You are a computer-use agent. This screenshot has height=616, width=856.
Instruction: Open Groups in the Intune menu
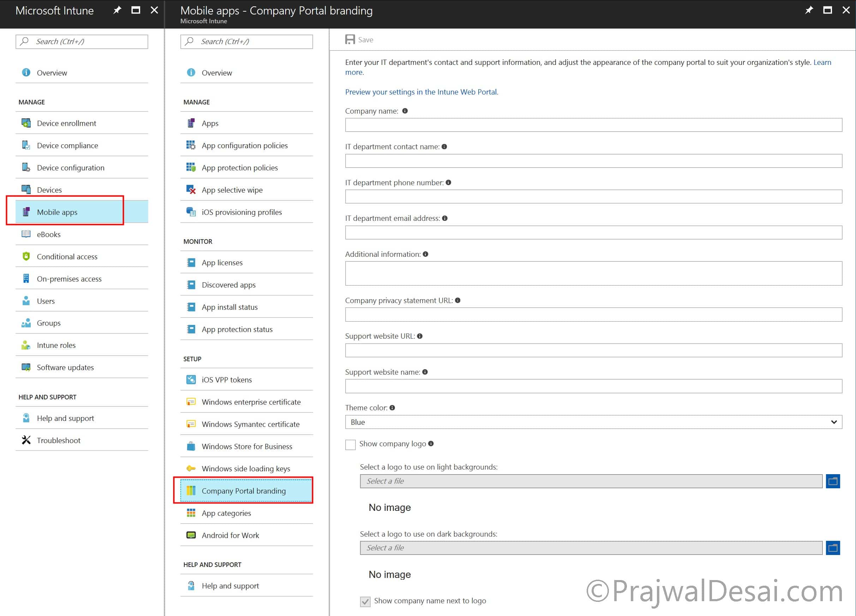pos(82,323)
